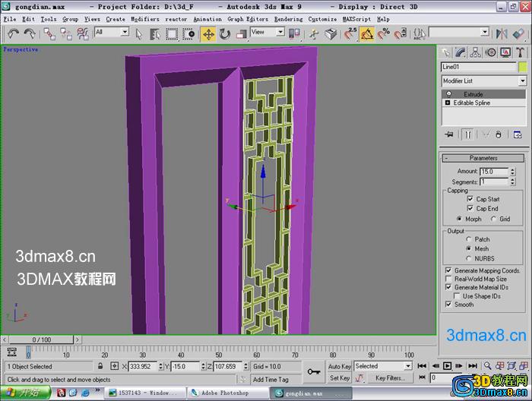Activate the Select and Rotate tool
The image size is (532, 401).
click(x=225, y=34)
